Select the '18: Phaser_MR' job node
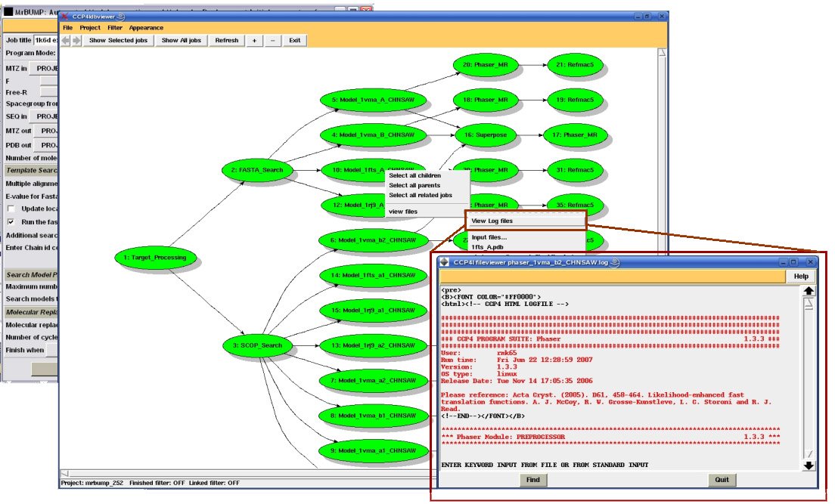Image resolution: width=835 pixels, height=504 pixels. (x=485, y=100)
